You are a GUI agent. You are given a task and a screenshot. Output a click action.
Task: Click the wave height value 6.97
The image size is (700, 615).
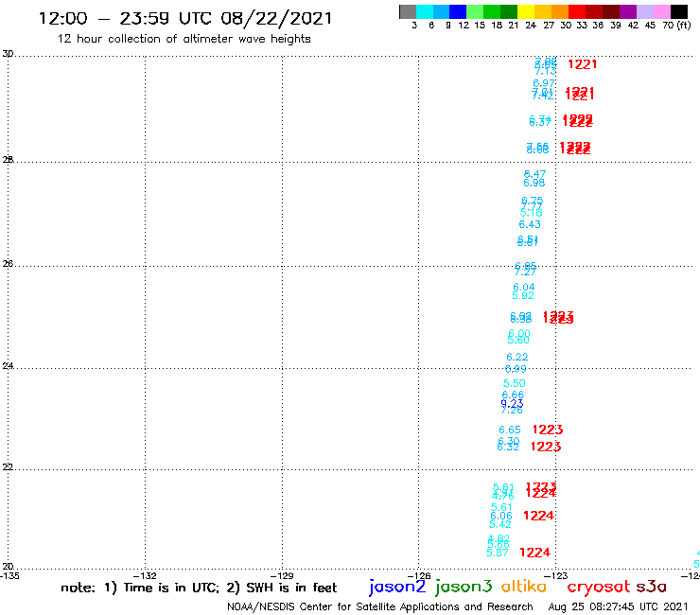pos(544,83)
